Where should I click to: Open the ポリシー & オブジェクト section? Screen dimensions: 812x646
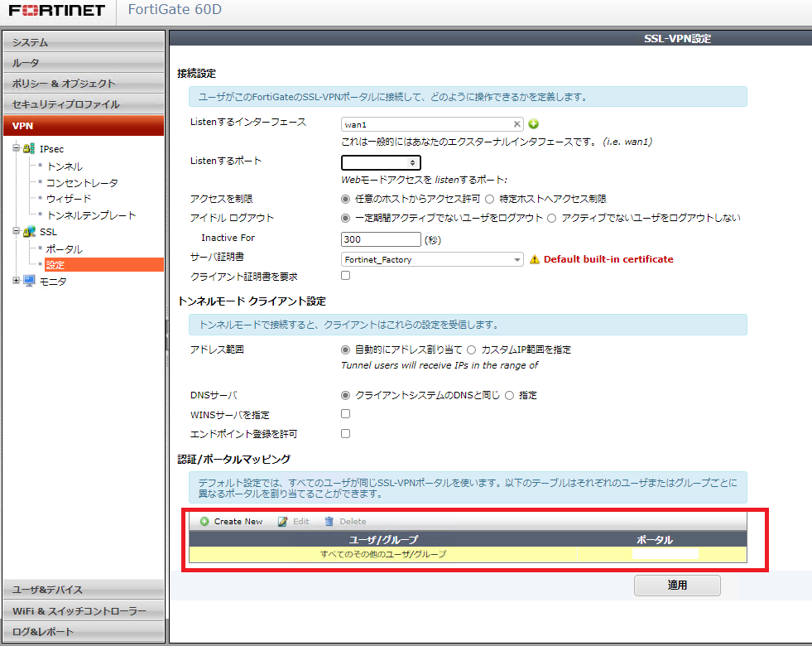84,84
